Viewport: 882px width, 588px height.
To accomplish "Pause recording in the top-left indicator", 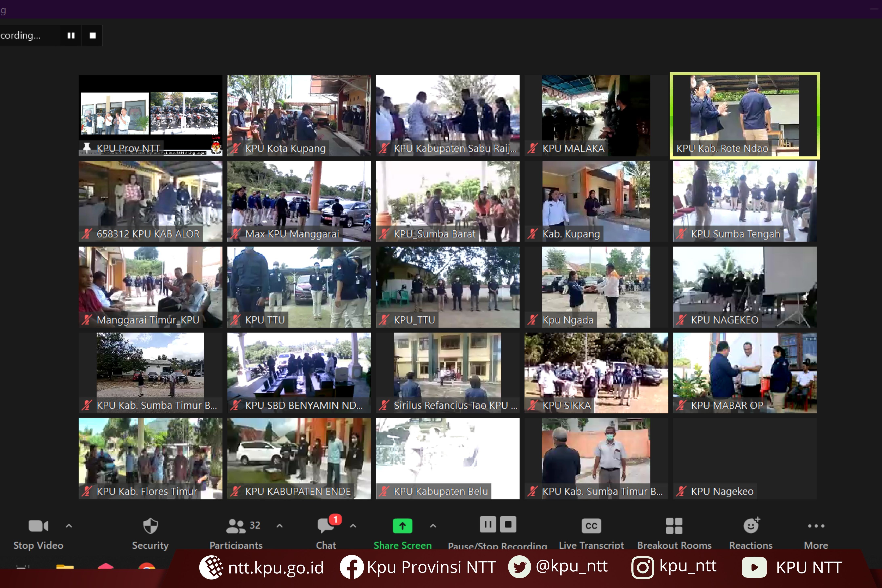I will click(x=71, y=35).
